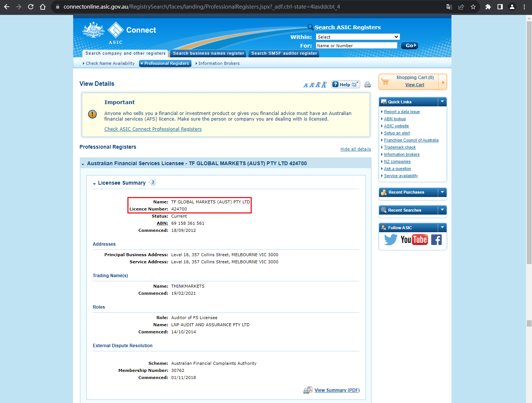Open the Chrome three-dot menu
The height and width of the screenshot is (403, 532).
point(524,7)
